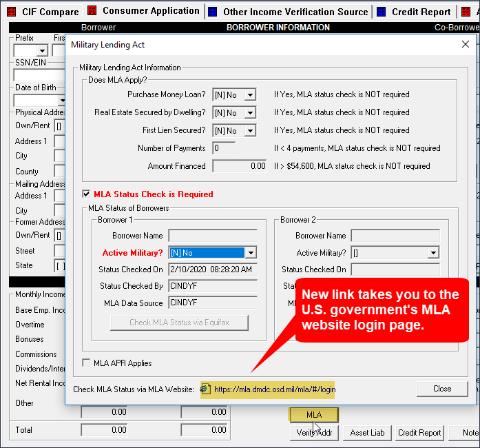The height and width of the screenshot is (448, 480).
Task: Close the Military Lending Act dialog with X
Action: [465, 44]
